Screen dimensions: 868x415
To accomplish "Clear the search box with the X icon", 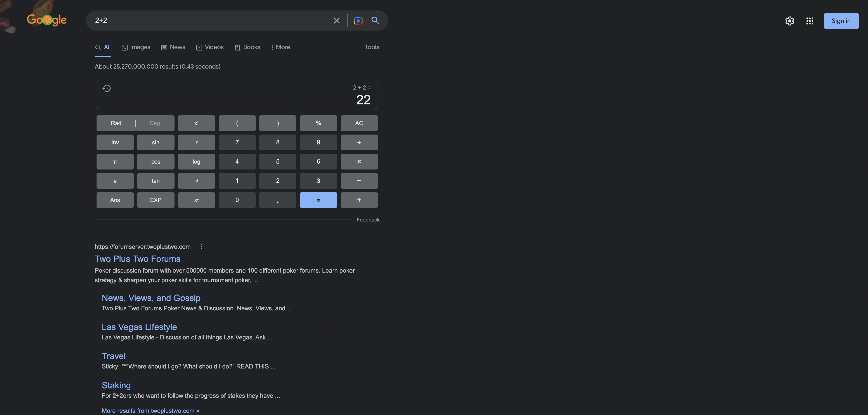I will [x=336, y=21].
